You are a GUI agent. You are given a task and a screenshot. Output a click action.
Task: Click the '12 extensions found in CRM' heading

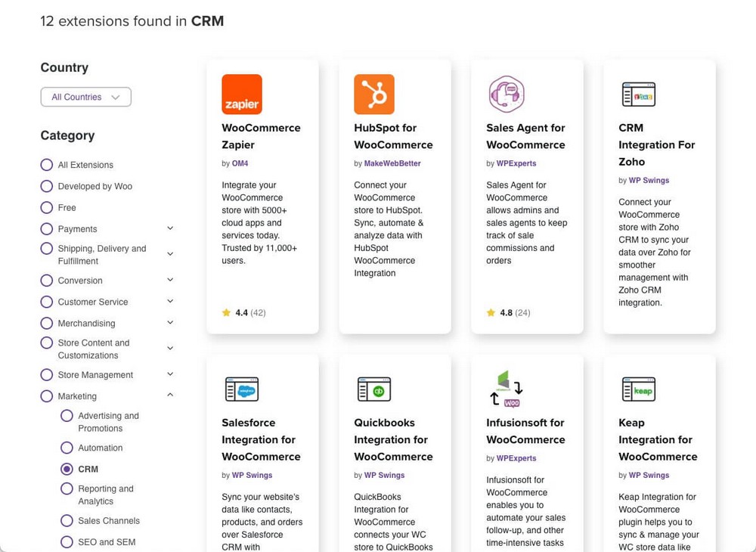(132, 21)
